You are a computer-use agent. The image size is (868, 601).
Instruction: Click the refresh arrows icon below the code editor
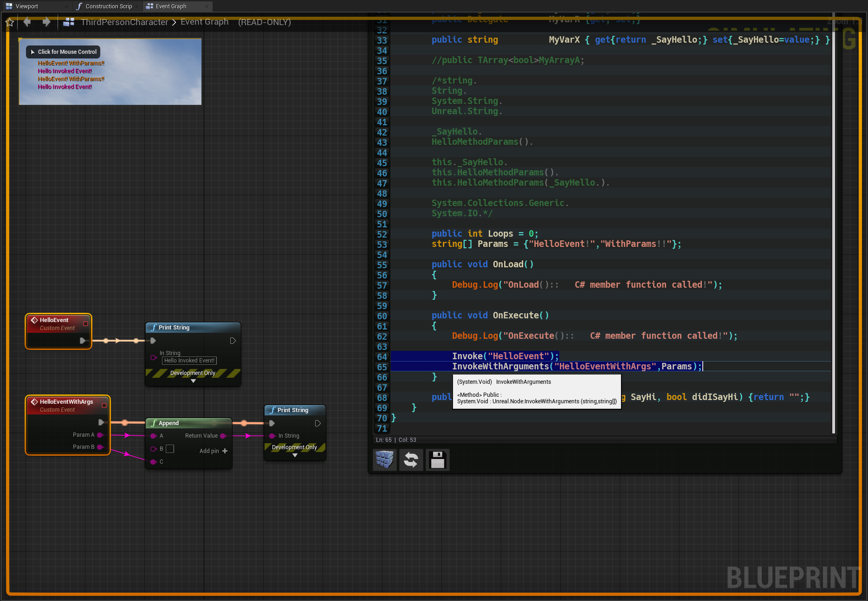411,460
